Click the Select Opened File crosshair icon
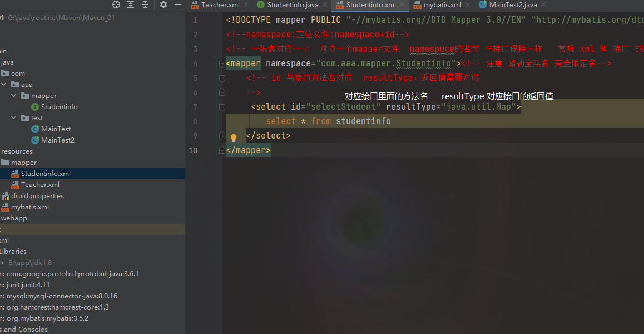The image size is (644, 334). pyautogui.click(x=116, y=4)
